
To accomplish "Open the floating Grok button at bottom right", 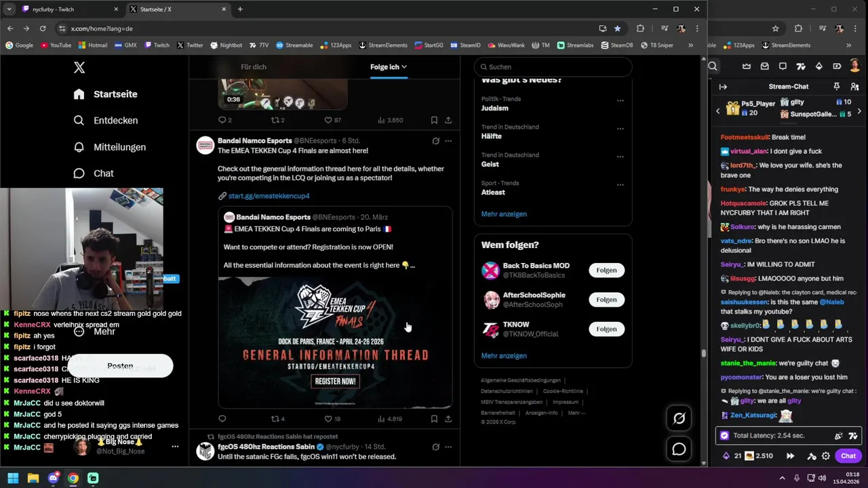I will click(679, 419).
